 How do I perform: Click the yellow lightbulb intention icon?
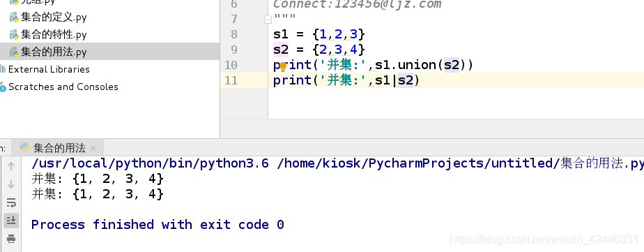click(282, 66)
